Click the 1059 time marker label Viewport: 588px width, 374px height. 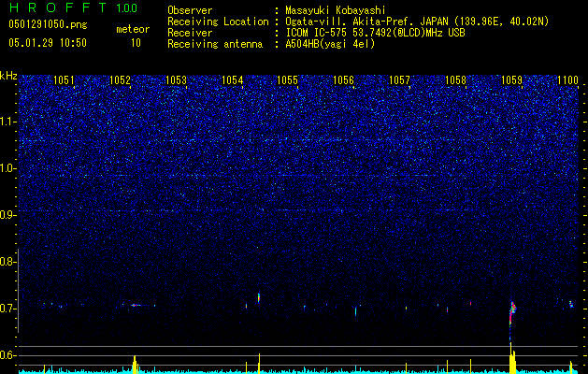pyautogui.click(x=511, y=80)
